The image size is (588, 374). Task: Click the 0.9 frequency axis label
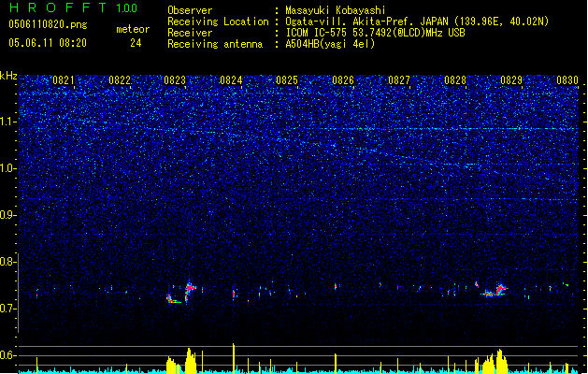pyautogui.click(x=8, y=215)
